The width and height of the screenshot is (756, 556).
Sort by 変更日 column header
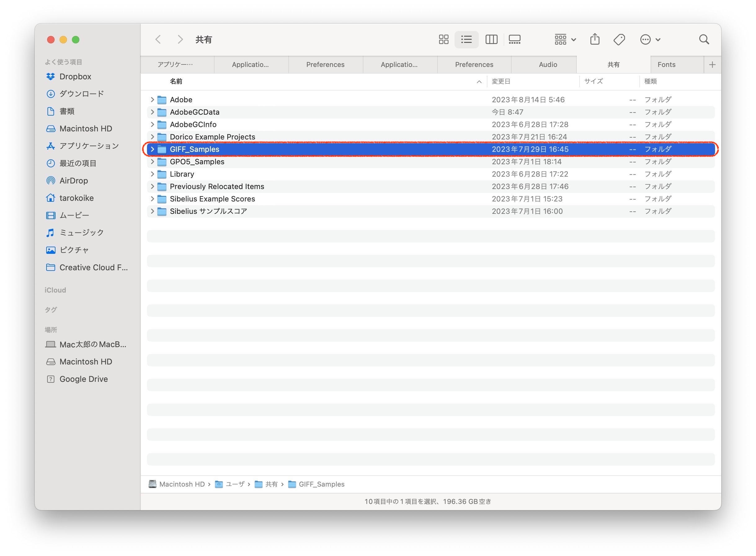(533, 82)
